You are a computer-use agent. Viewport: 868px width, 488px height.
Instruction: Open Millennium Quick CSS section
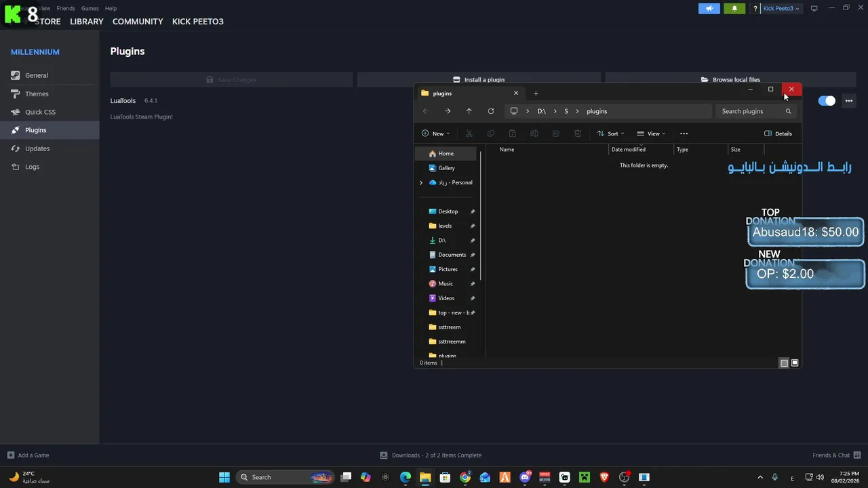(x=50, y=112)
